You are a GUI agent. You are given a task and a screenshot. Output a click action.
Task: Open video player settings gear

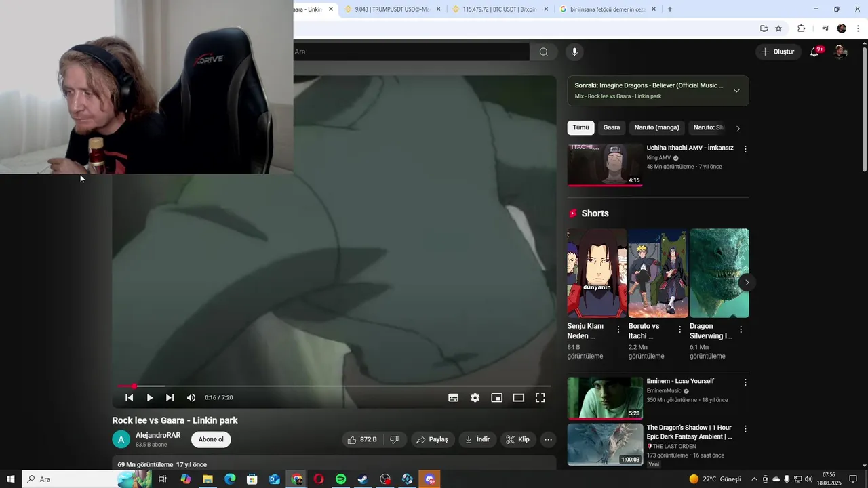[475, 398]
